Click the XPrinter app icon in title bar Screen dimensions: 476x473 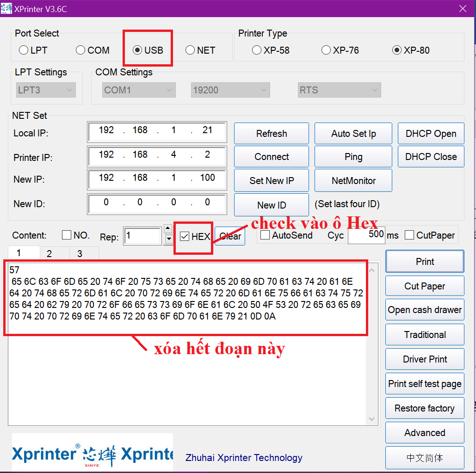click(6, 8)
